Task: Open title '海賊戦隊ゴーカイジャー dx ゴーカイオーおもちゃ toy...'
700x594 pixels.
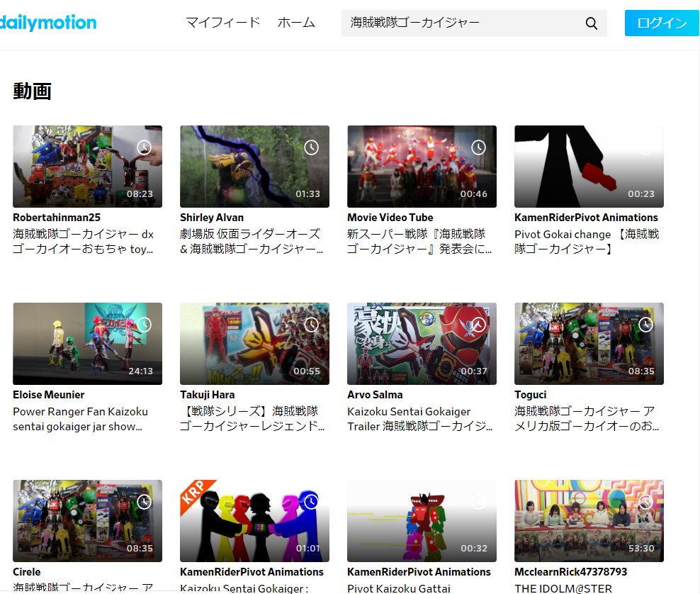Action: pyautogui.click(x=83, y=242)
